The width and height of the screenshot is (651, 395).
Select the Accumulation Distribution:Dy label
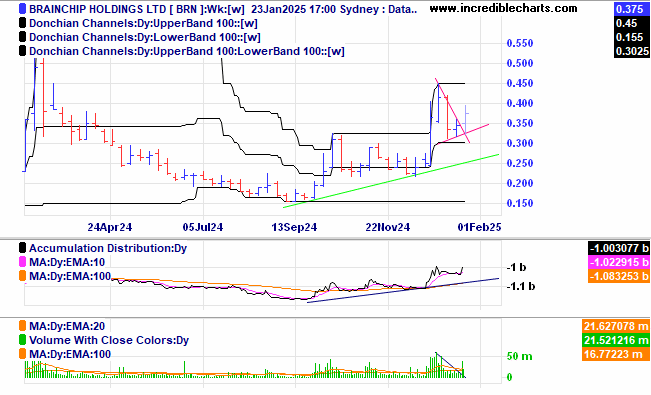click(108, 248)
